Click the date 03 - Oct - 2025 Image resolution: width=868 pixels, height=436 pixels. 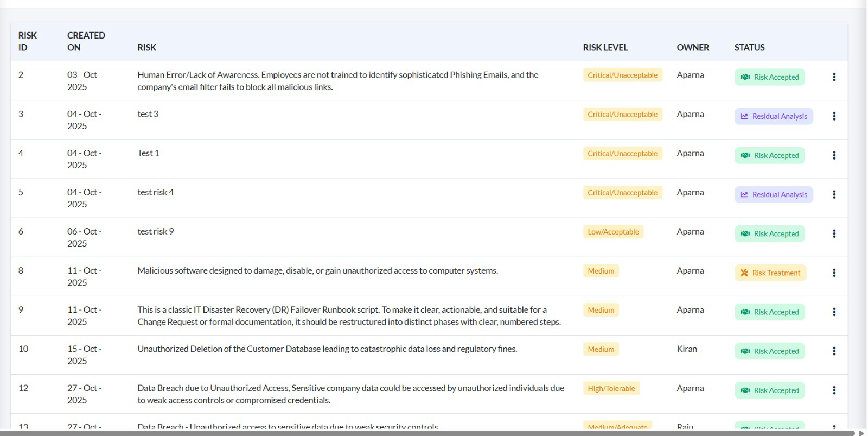[85, 81]
